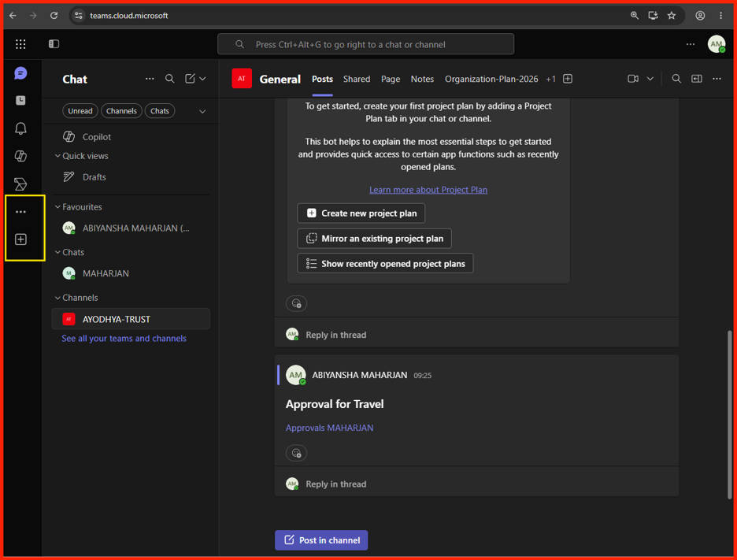Open the Approvals MAHARJAN link
737x560 pixels.
(x=329, y=428)
